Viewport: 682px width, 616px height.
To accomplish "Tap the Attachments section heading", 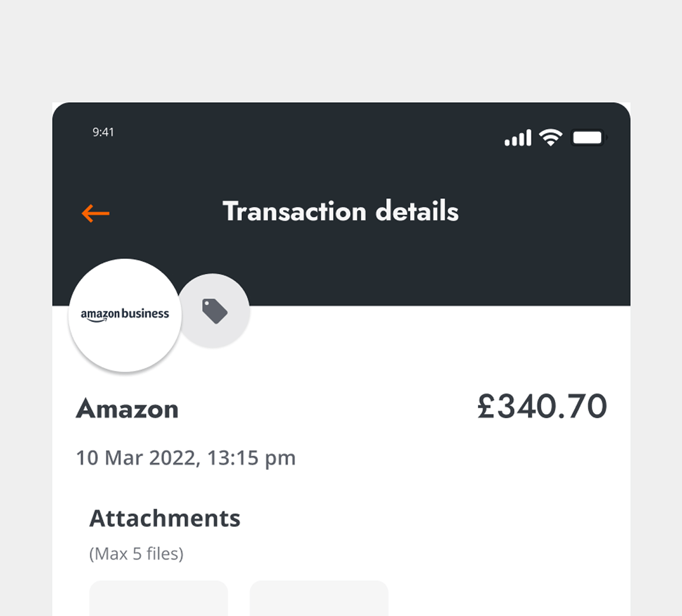I will click(x=165, y=518).
